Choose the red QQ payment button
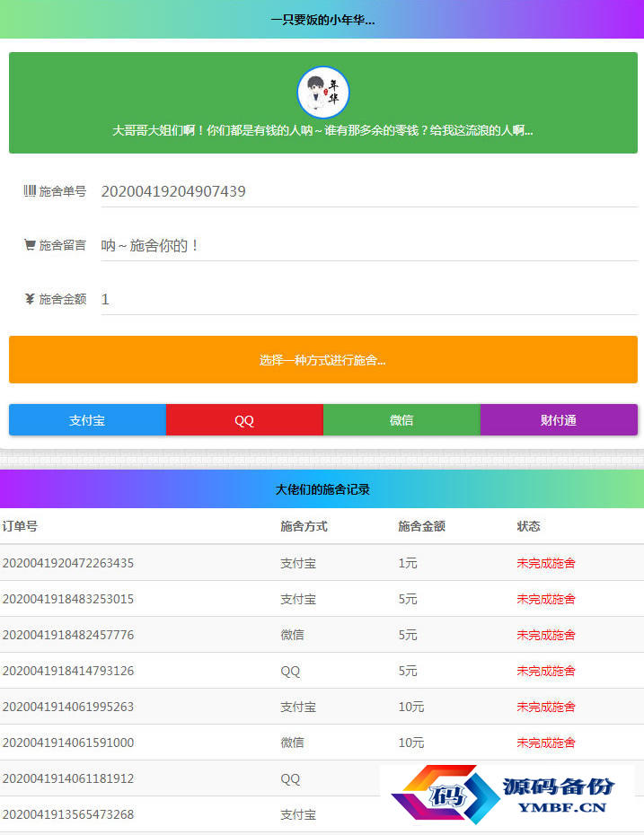The width and height of the screenshot is (644, 835). pyautogui.click(x=244, y=419)
